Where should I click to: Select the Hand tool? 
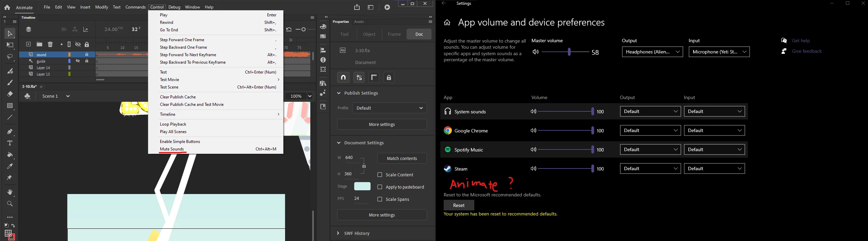[10, 192]
